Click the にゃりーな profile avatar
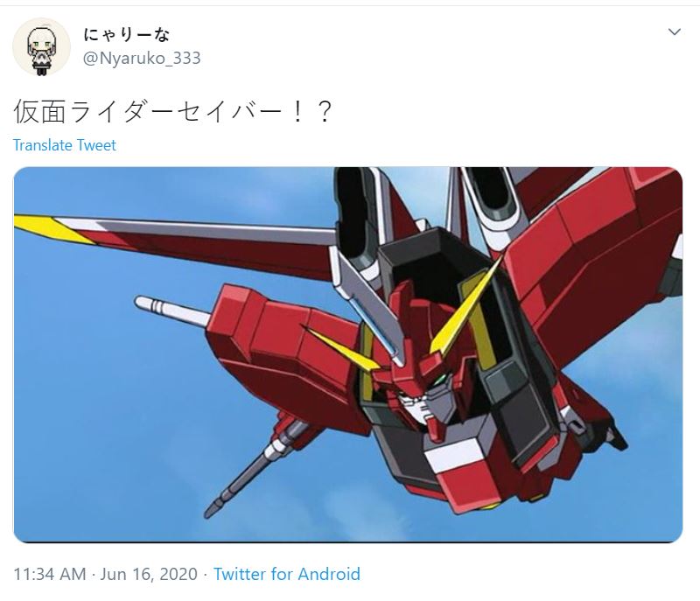700x601 pixels. [x=41, y=47]
